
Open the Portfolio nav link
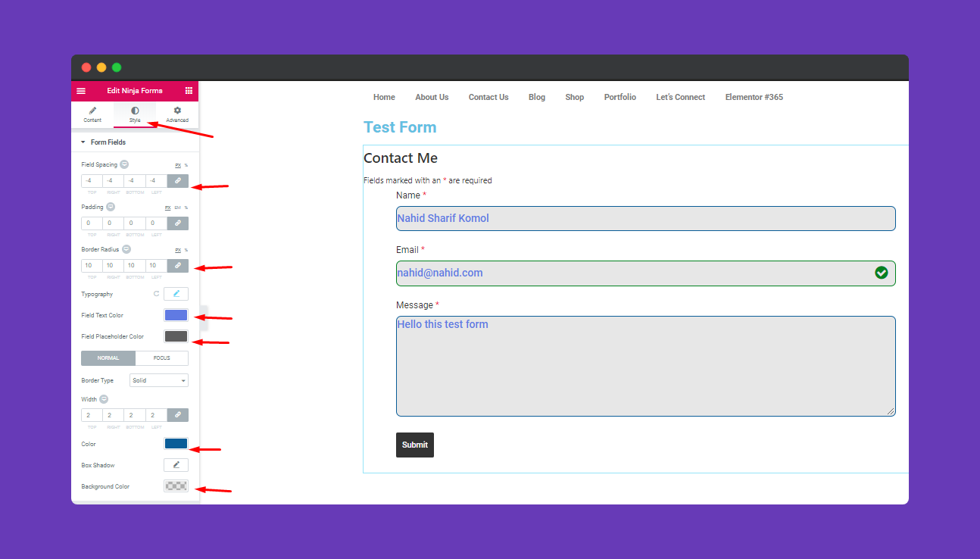point(620,97)
